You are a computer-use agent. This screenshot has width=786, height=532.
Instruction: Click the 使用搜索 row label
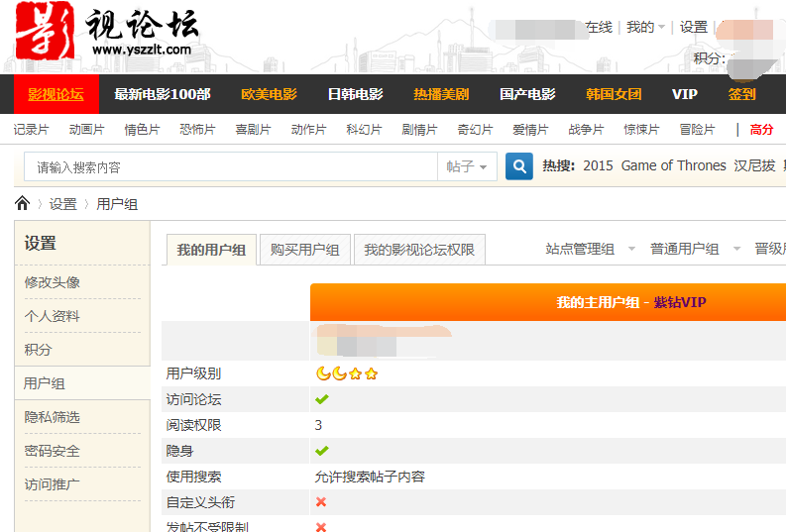click(193, 477)
